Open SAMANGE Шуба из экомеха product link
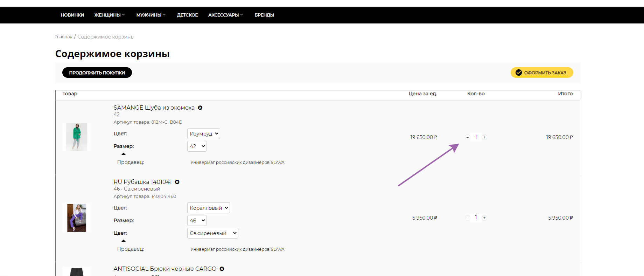The image size is (644, 276). 154,108
